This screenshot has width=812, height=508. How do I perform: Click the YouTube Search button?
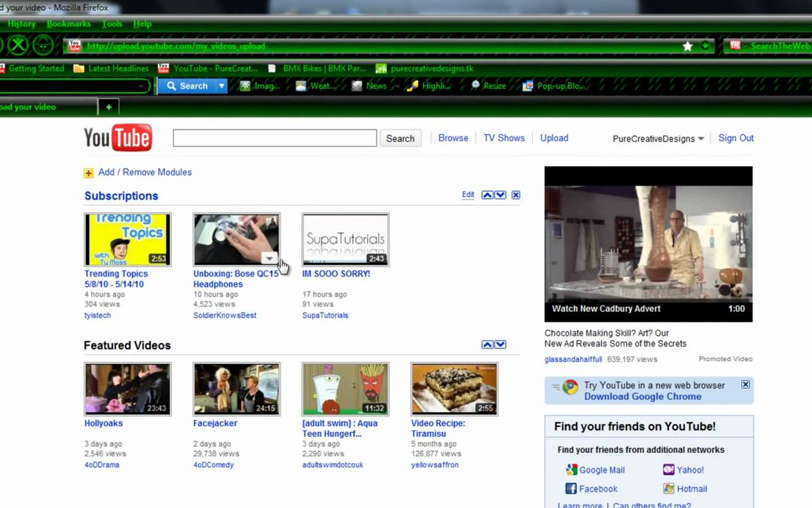click(x=400, y=138)
